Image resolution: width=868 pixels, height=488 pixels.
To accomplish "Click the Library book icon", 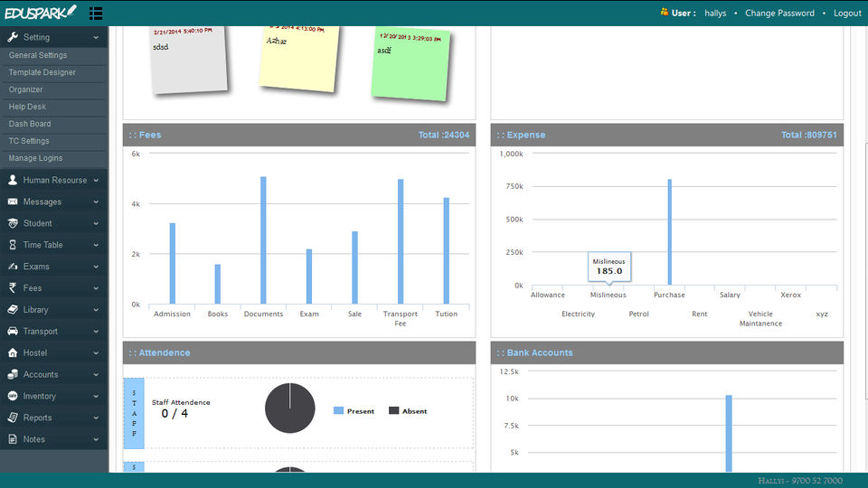I will point(13,309).
